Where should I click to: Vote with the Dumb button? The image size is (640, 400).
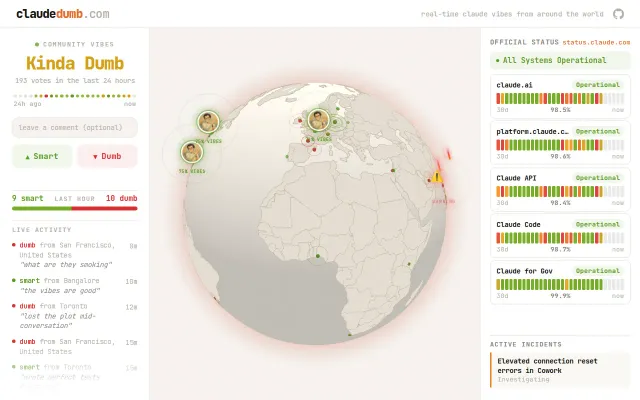coord(107,156)
